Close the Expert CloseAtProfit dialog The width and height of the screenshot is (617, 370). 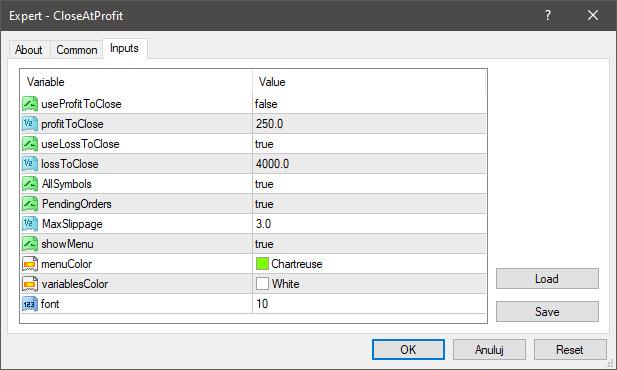(x=593, y=15)
